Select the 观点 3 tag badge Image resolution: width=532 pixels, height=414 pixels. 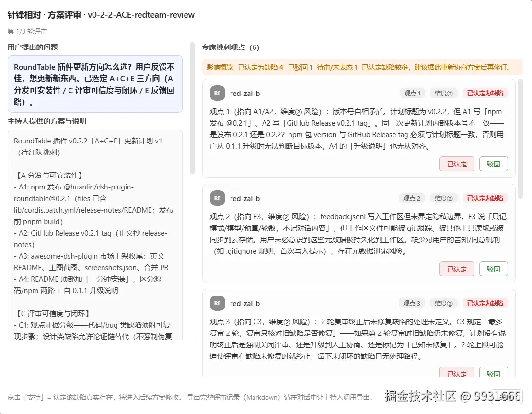[x=412, y=303]
